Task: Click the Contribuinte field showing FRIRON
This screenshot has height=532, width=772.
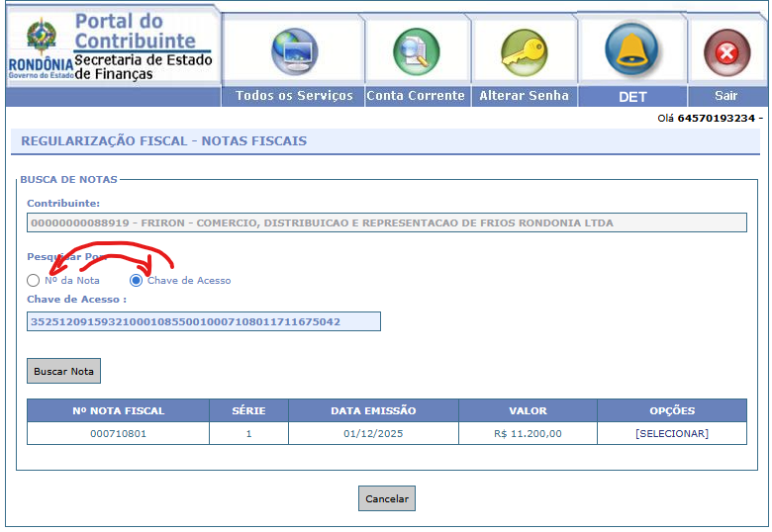Action: pyautogui.click(x=386, y=222)
